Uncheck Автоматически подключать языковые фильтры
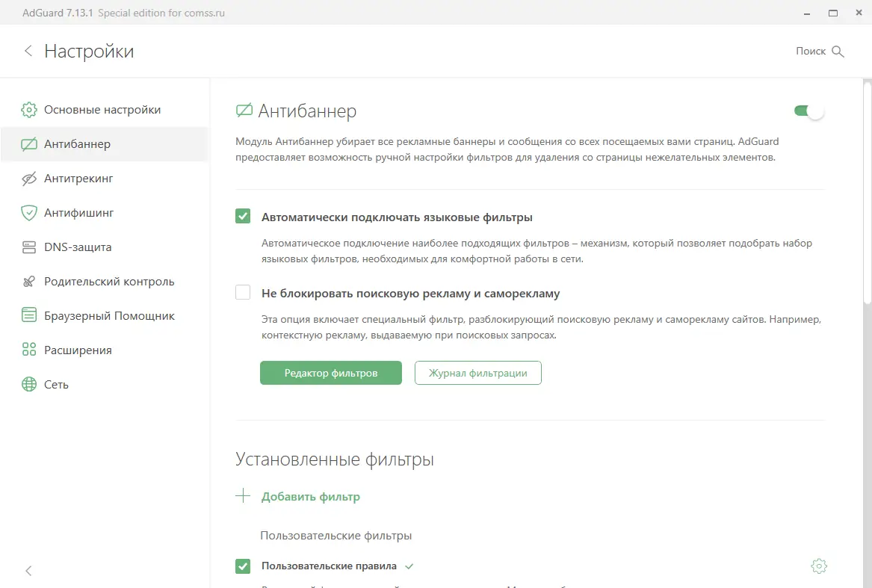Viewport: 872px width, 588px height. coord(243,216)
